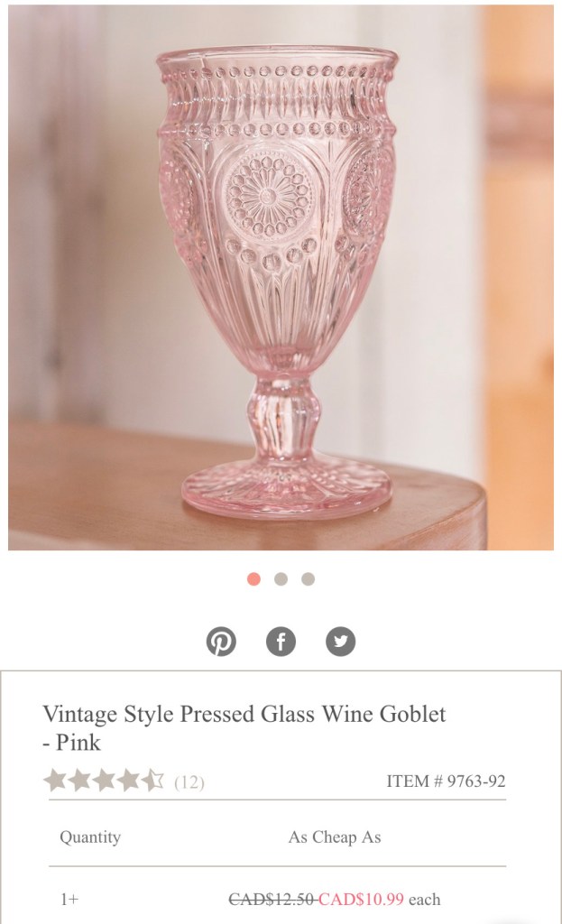Switch to third image carousel dot
This screenshot has width=562, height=924.
309,579
